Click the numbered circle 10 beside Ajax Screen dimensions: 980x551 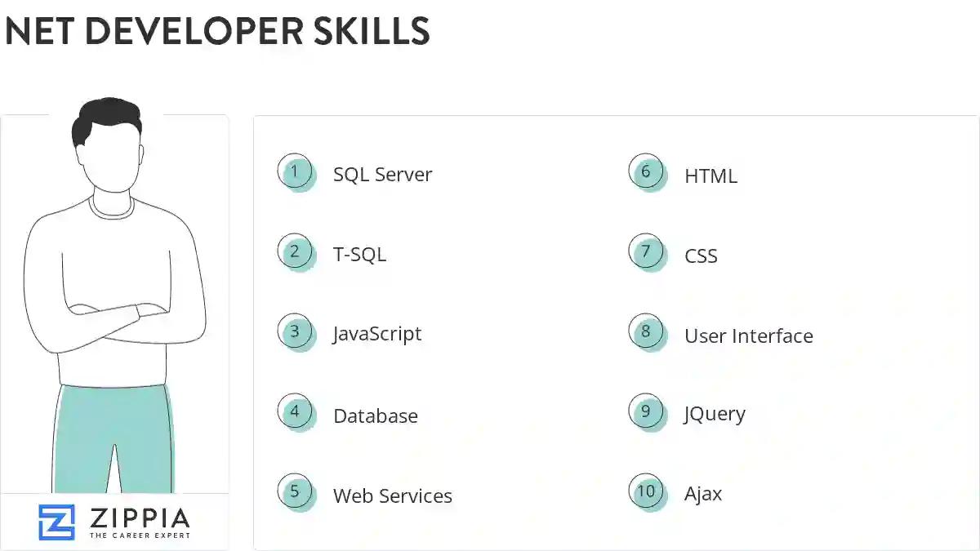(646, 491)
